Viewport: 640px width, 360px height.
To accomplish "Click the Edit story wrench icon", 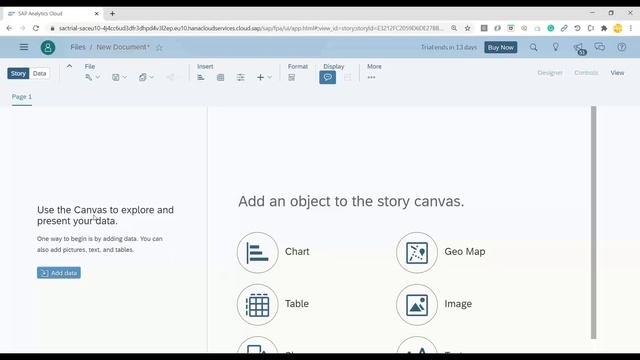I will pyautogui.click(x=89, y=77).
